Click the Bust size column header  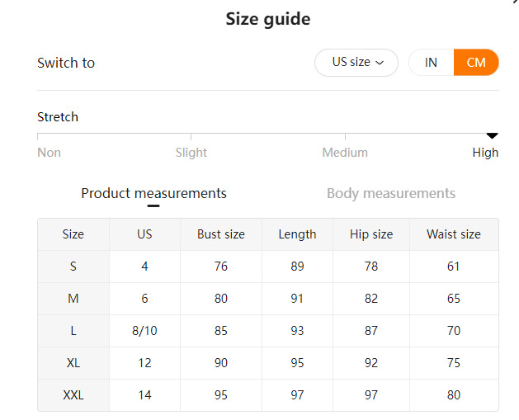point(221,234)
